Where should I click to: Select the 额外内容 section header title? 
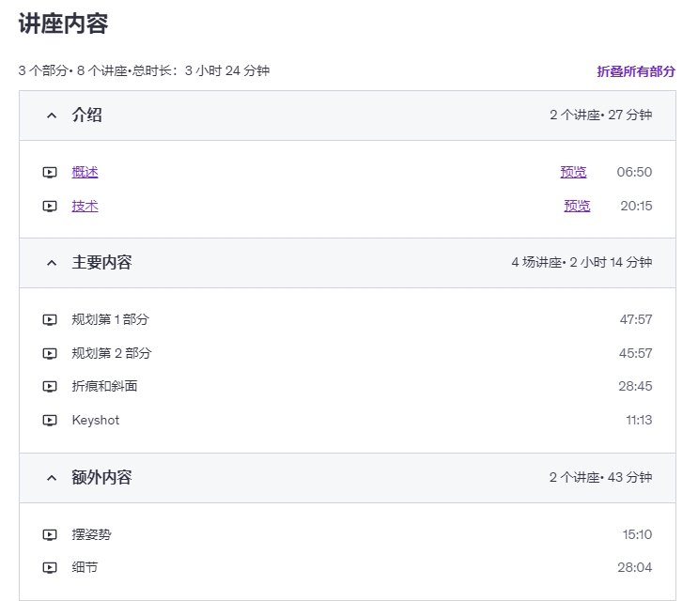pyautogui.click(x=102, y=478)
